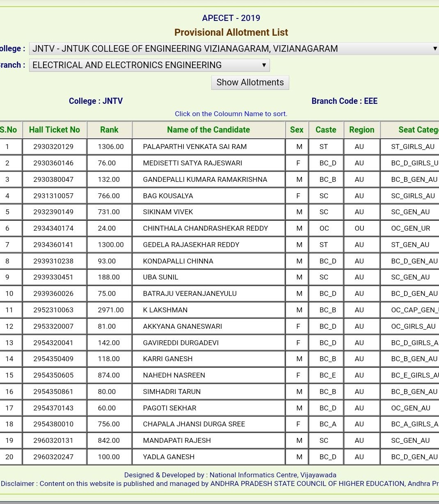The image size is (439, 504).
Task: Sort by Seat Category column header
Action: [410, 130]
